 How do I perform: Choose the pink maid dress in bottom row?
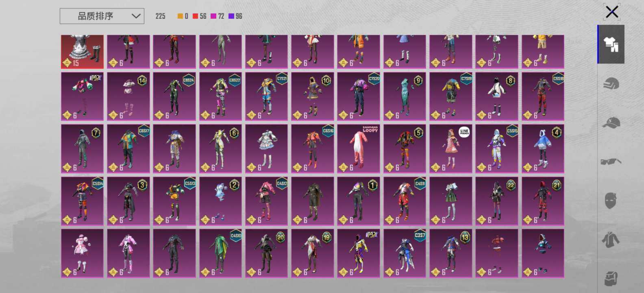(83, 253)
